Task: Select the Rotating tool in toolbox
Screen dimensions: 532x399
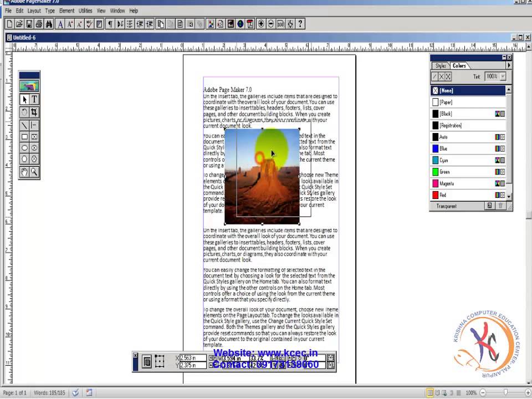Action: pos(24,112)
